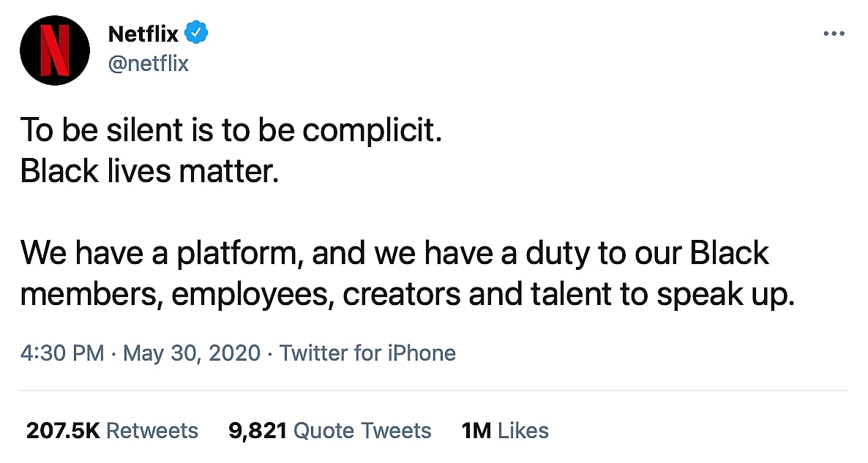
Task: Open the Quote Tweets list
Action: click(x=362, y=430)
